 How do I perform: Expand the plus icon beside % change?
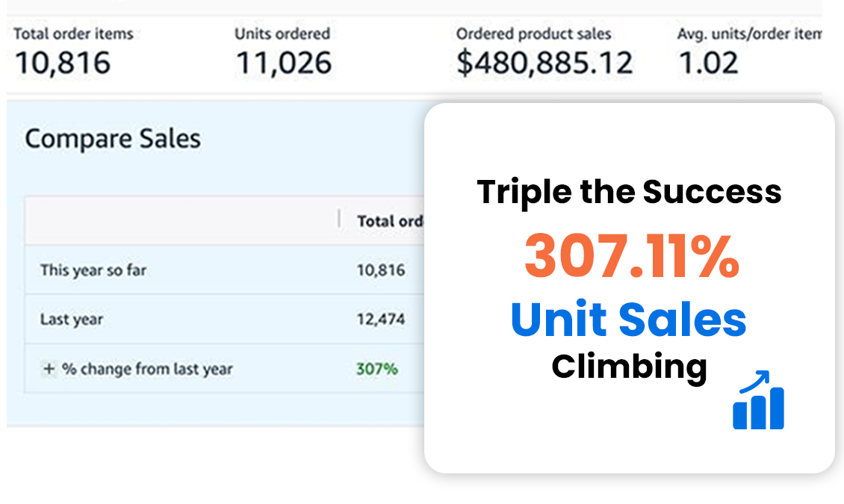tap(49, 369)
